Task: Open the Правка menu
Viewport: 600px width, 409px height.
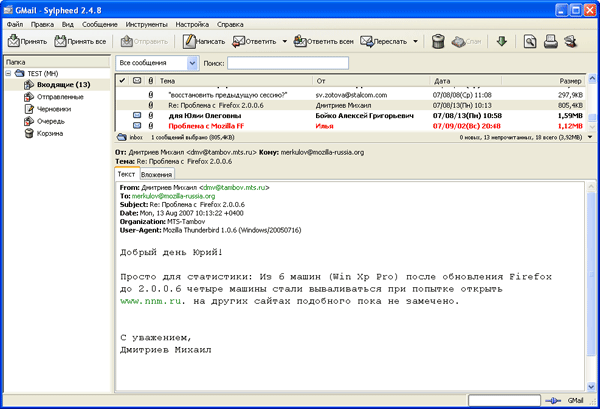Action: coord(42,24)
